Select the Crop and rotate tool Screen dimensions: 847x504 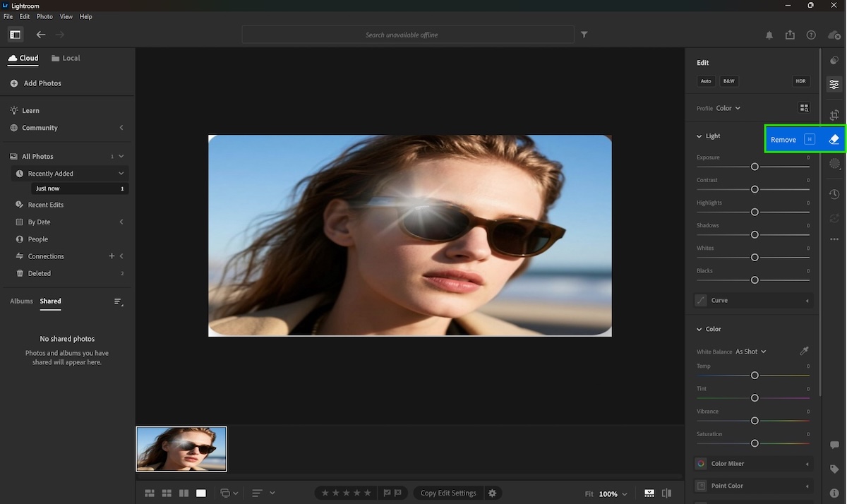coord(834,114)
